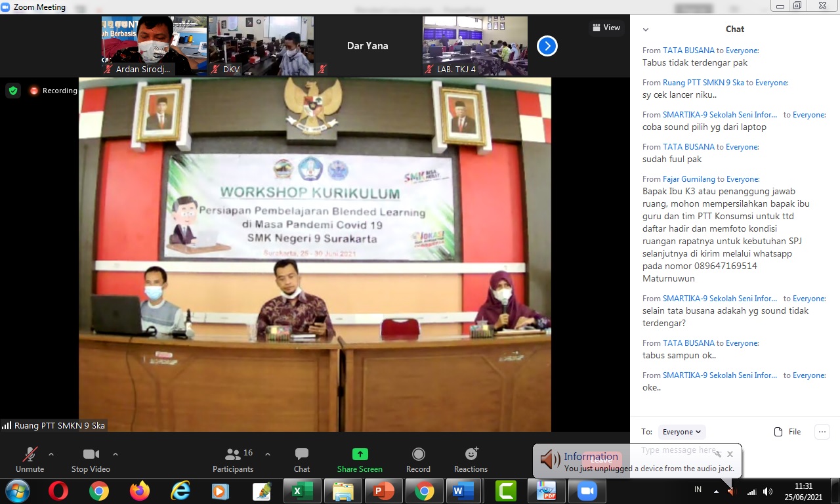Unmute the microphone in Zoom

point(30,460)
